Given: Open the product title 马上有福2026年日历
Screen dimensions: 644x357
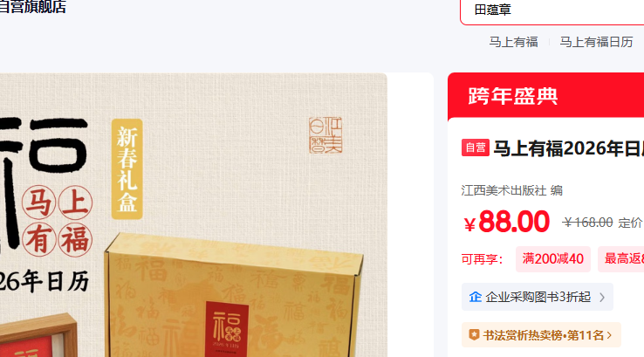Looking at the screenshot, I should pyautogui.click(x=568, y=148).
